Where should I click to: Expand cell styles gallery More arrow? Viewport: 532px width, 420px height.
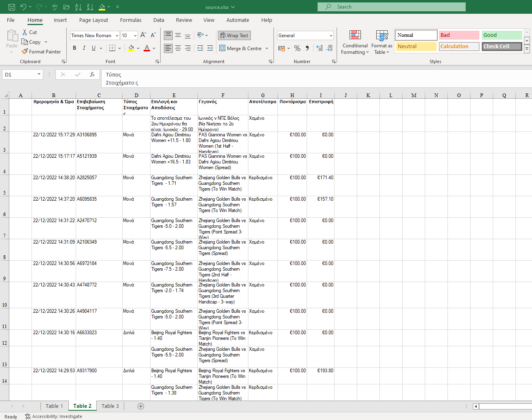(x=527, y=49)
